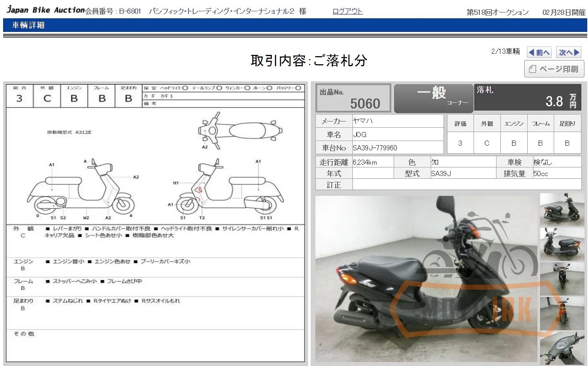Click the エンジン音小 engine note
This screenshot has height=366, width=588.
(x=69, y=262)
